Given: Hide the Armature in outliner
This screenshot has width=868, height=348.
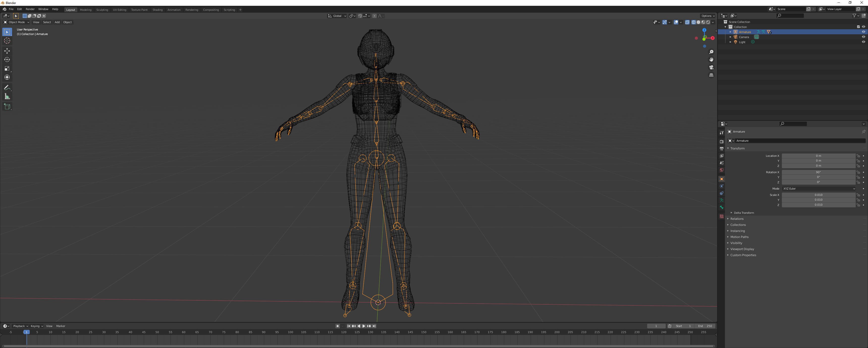Looking at the screenshot, I should (x=863, y=32).
